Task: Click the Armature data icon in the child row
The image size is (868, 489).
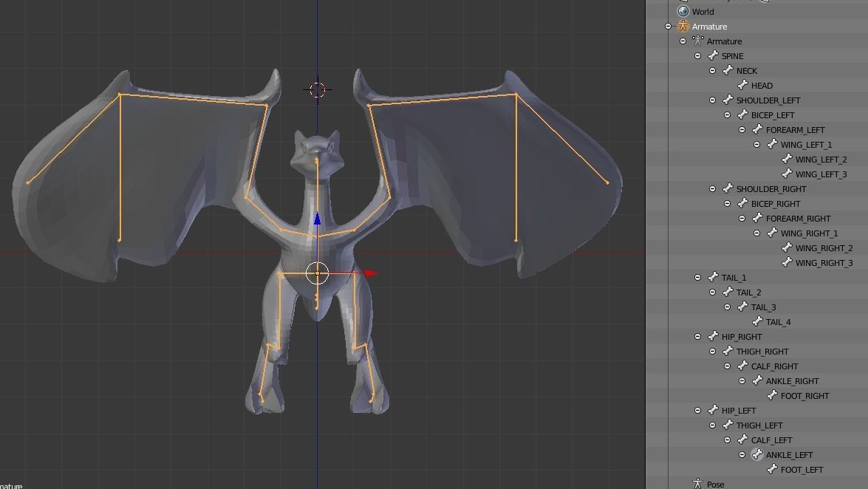Action: (698, 41)
